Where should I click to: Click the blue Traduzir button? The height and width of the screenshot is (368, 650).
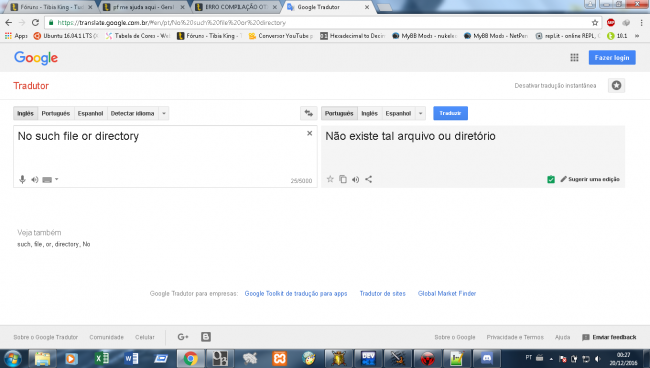tap(450, 113)
